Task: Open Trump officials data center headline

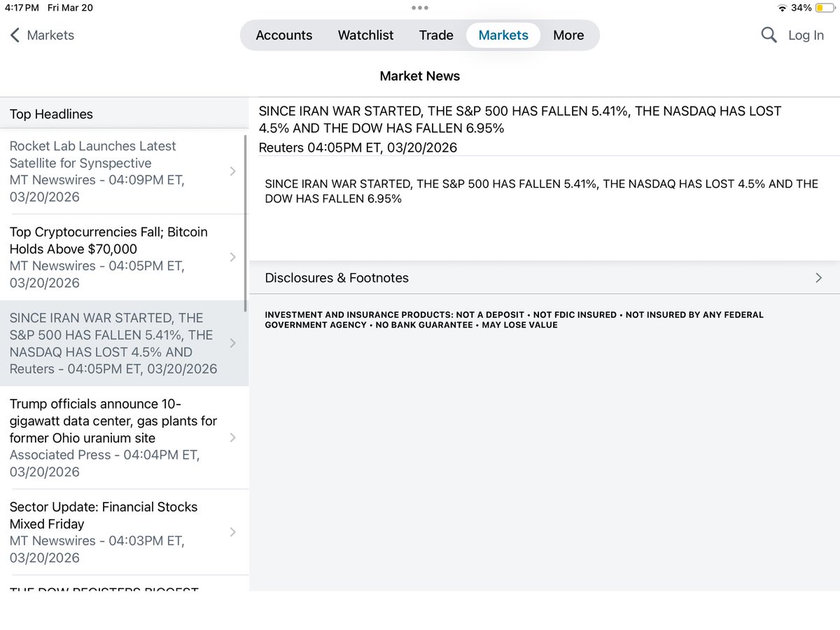Action: click(x=124, y=437)
